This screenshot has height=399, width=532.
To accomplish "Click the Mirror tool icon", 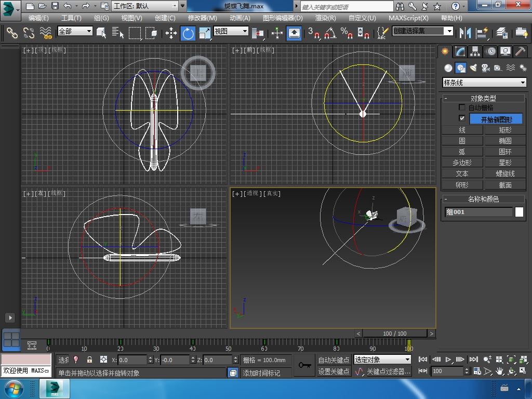I will (464, 33).
